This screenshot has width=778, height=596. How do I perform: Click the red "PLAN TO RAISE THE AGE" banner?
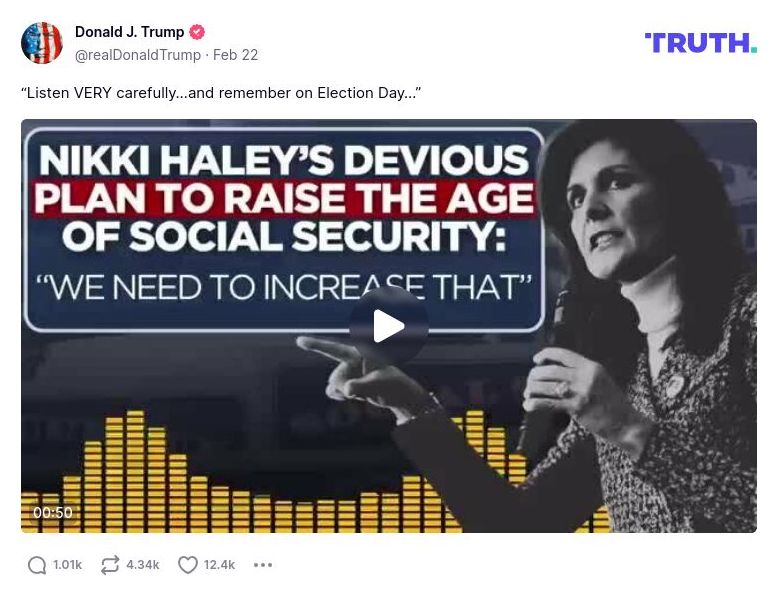(x=284, y=197)
